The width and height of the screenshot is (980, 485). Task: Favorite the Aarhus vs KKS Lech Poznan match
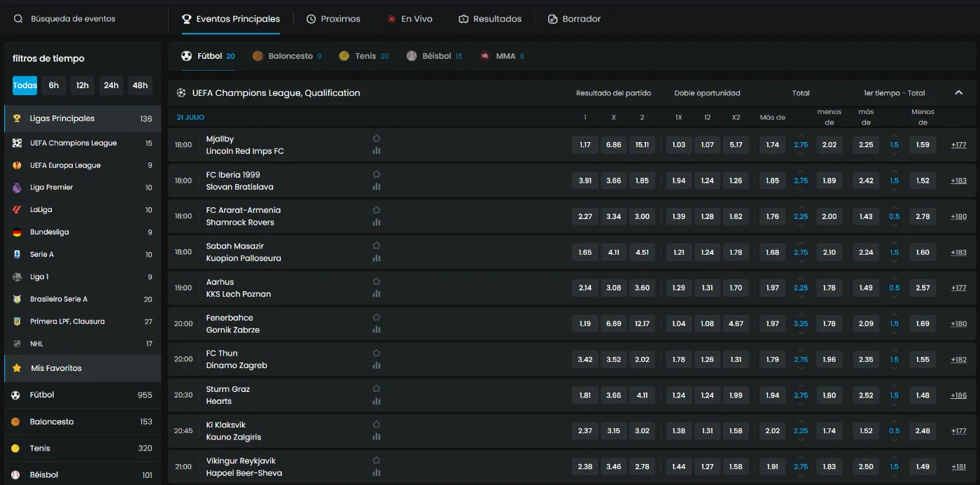point(377,281)
